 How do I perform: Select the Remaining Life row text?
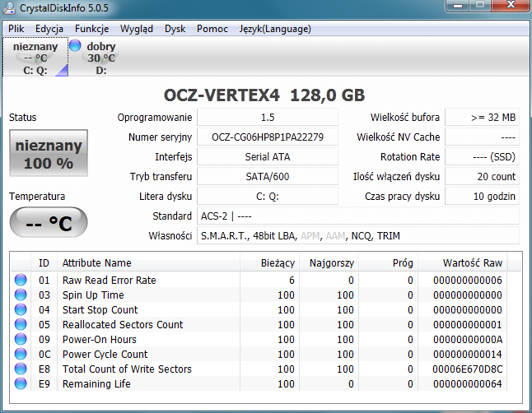96,384
